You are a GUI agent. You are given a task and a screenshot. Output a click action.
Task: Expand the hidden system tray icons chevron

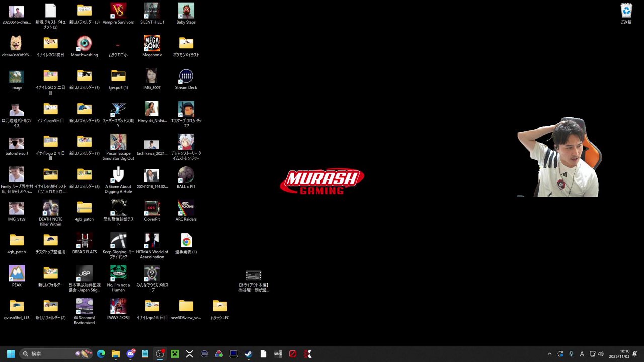click(549, 354)
